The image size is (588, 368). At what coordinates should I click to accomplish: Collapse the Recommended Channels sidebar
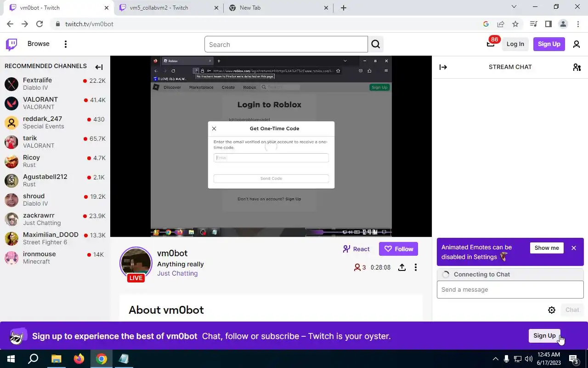(99, 67)
